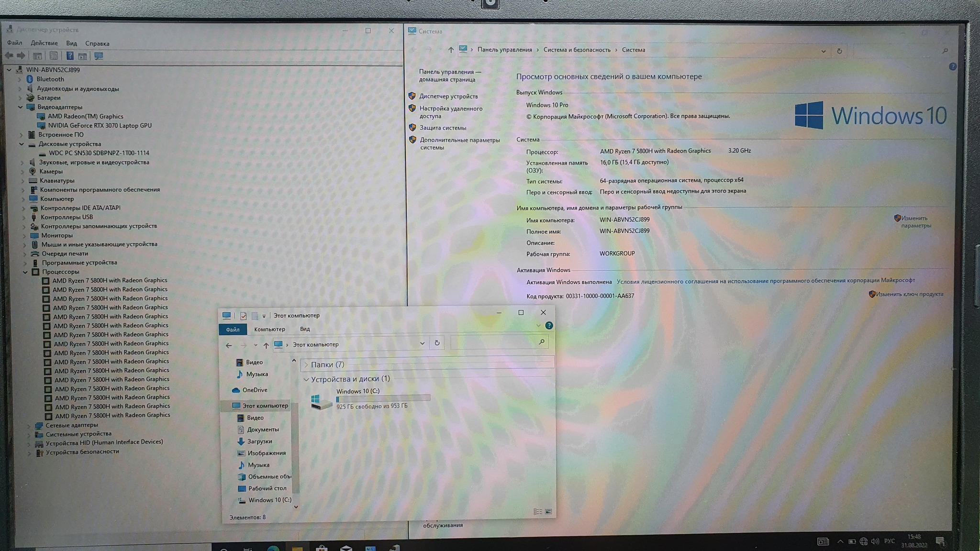Screen dimensions: 980x551
Task: Select the WDC PC SN530 disk drive
Action: [99, 153]
